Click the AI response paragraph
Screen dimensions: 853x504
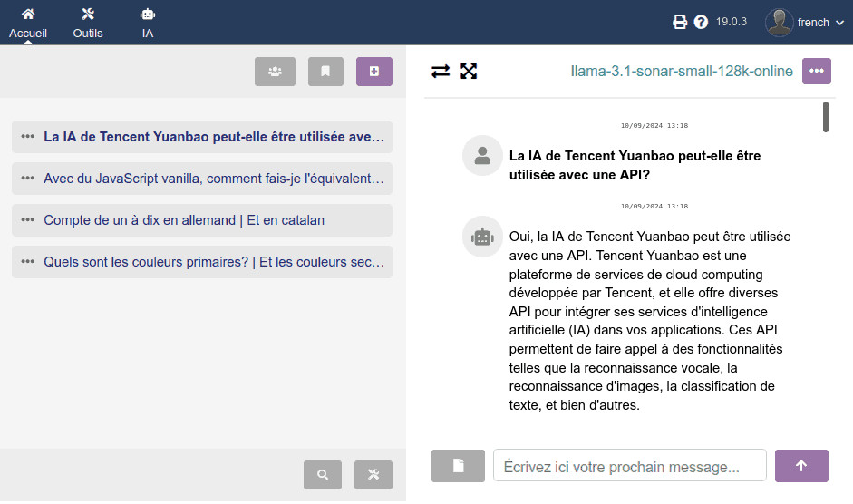(650, 321)
